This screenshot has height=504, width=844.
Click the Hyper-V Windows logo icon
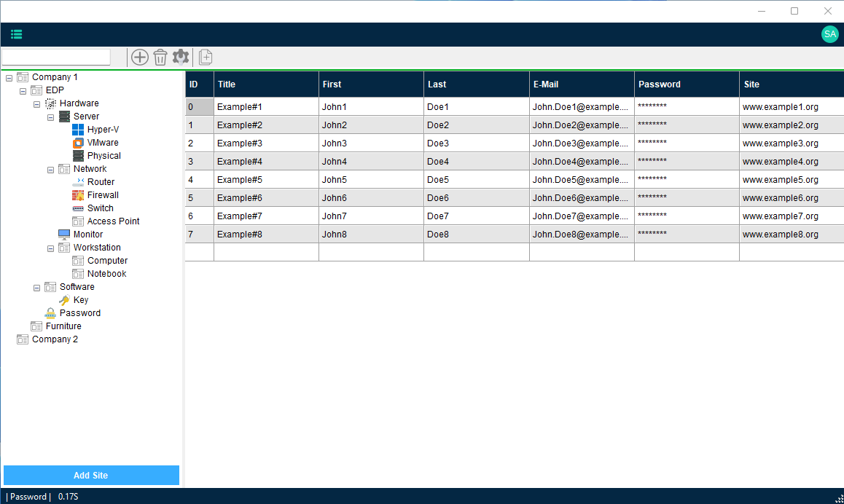[78, 130]
